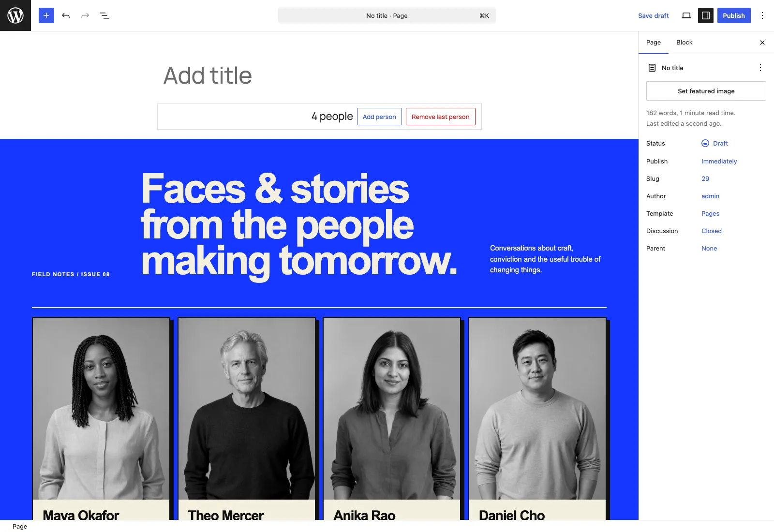Click the Page breadcrumb in the footer

coord(20,526)
